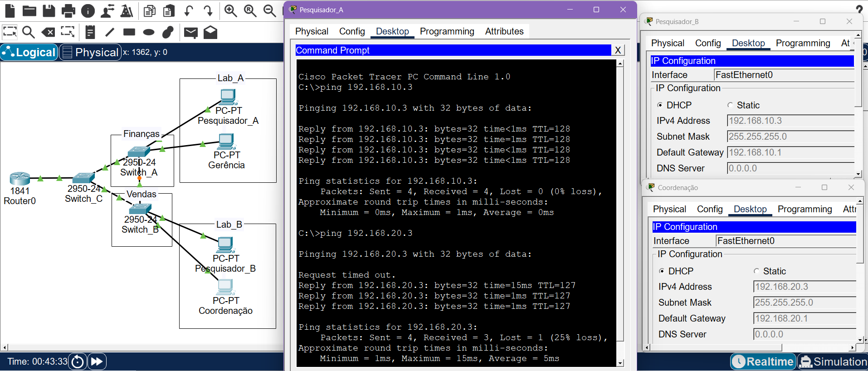Screen dimensions: 868x371
Task: Switch to Realtime mode
Action: pyautogui.click(x=763, y=361)
